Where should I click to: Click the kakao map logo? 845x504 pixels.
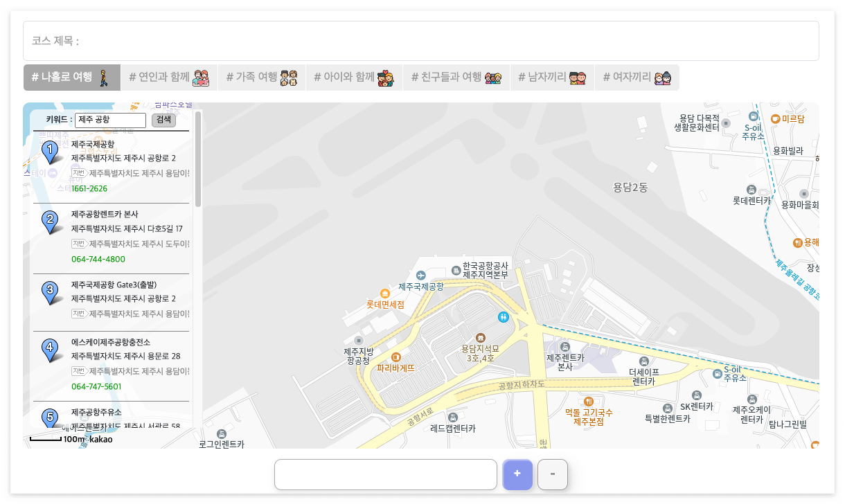pos(101,439)
